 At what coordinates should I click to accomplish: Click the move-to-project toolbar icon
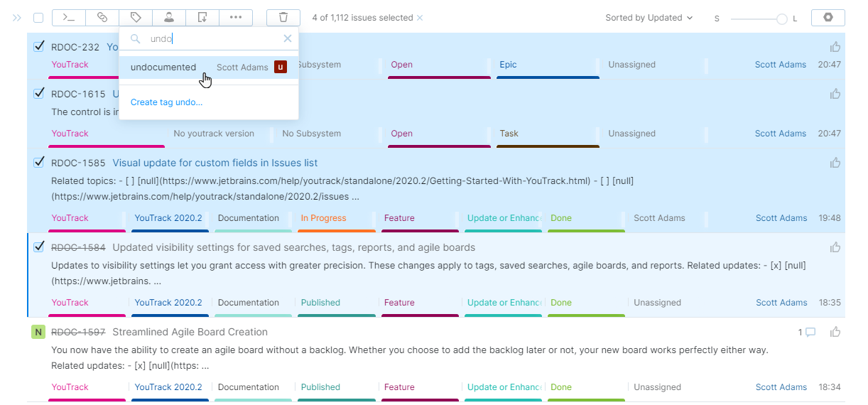[202, 18]
